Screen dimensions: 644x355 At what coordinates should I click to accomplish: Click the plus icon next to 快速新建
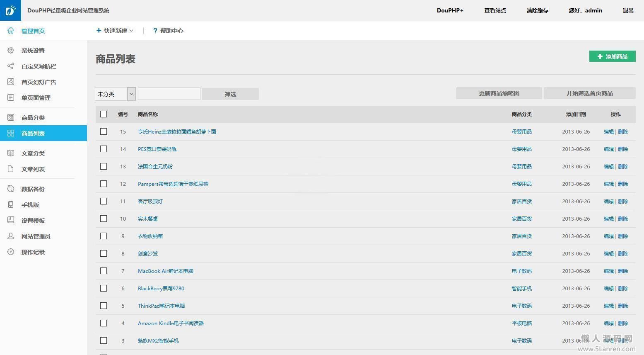[x=99, y=31]
